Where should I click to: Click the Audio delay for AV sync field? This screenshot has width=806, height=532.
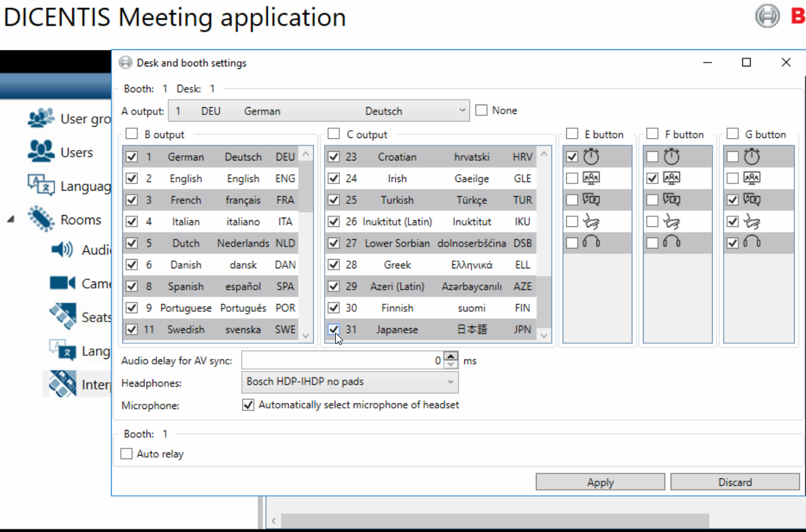[x=342, y=360]
